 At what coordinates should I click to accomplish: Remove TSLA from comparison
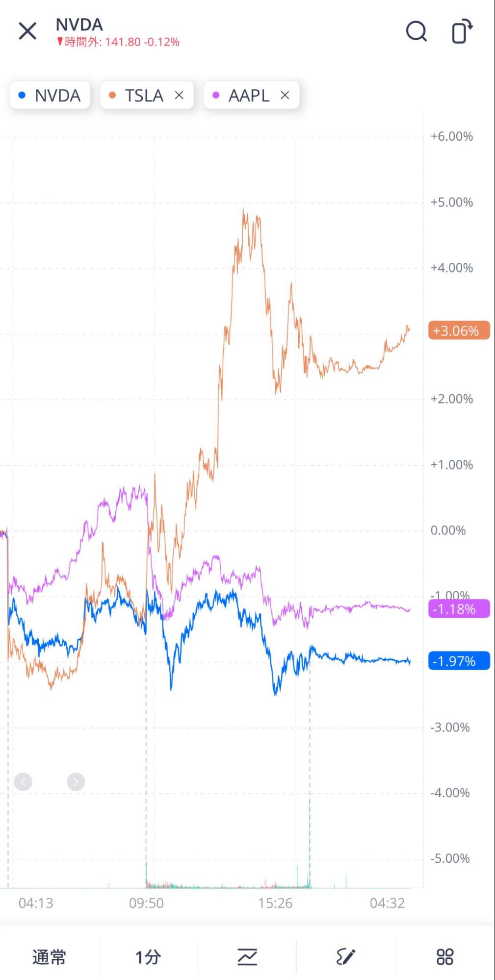tap(179, 95)
